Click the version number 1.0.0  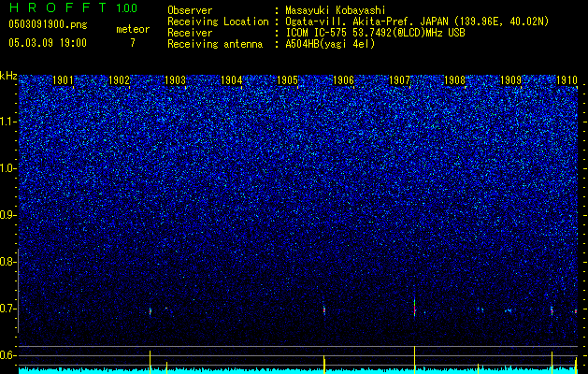tap(127, 7)
